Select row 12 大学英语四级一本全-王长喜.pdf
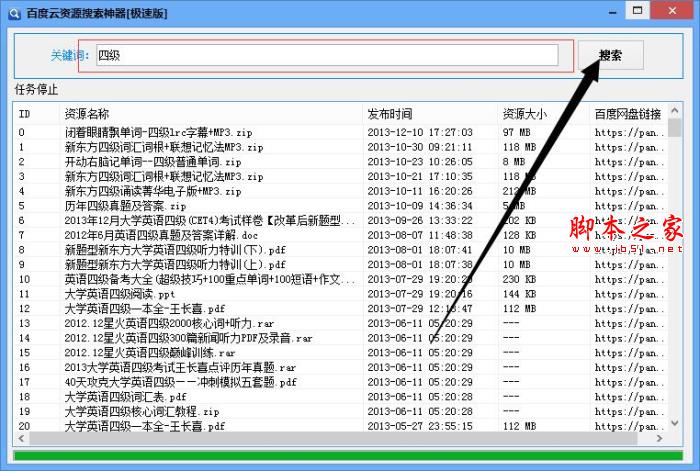Image resolution: width=700 pixels, height=471 pixels. click(341, 308)
